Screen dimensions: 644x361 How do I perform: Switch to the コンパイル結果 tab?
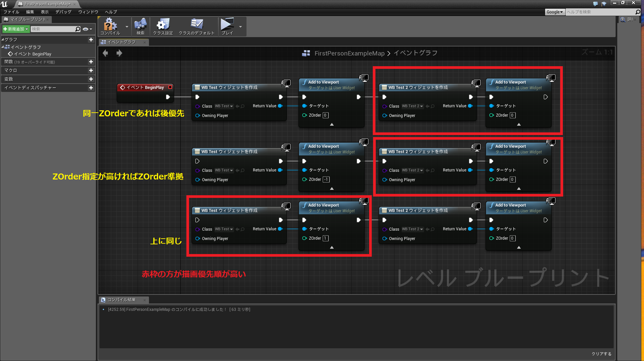pos(122,300)
